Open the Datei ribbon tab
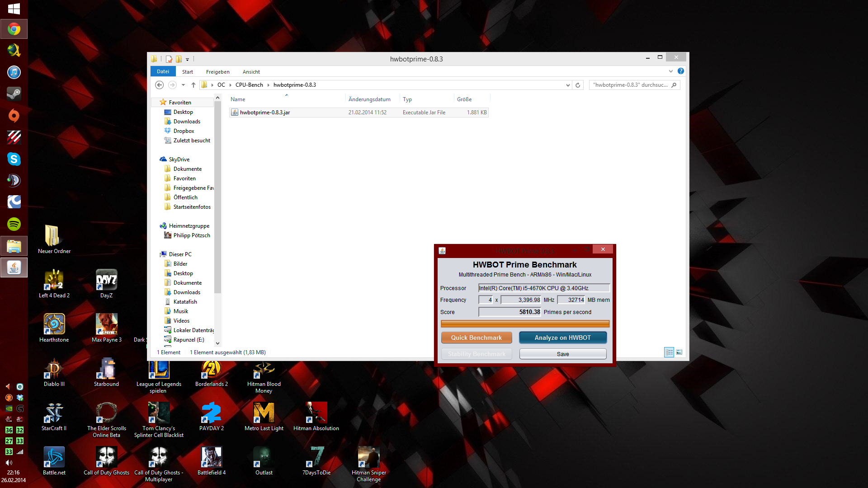The width and height of the screenshot is (868, 488). [163, 71]
